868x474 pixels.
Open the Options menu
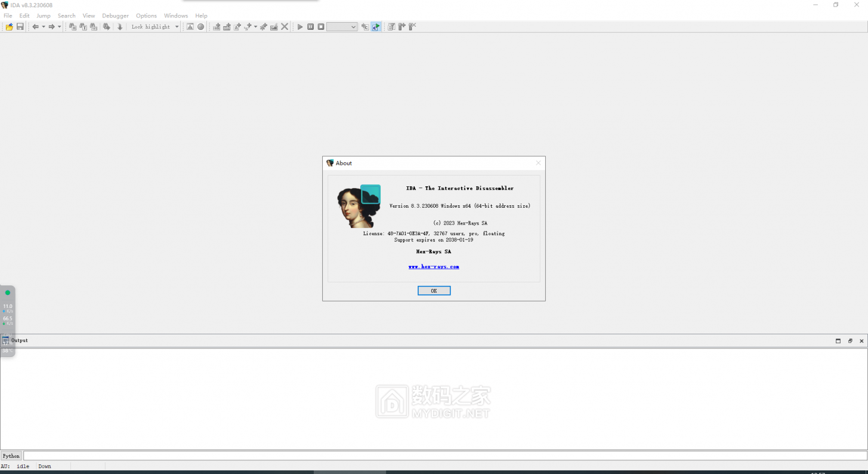click(146, 16)
